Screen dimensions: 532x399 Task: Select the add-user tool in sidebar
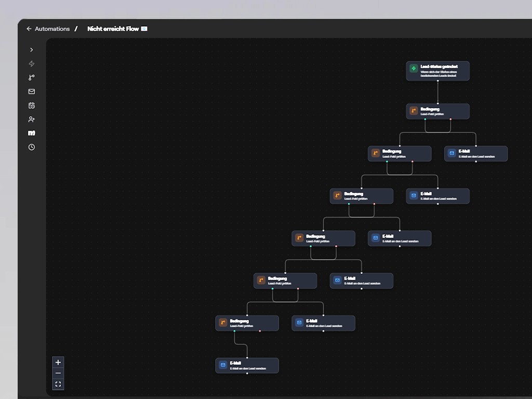tap(32, 119)
